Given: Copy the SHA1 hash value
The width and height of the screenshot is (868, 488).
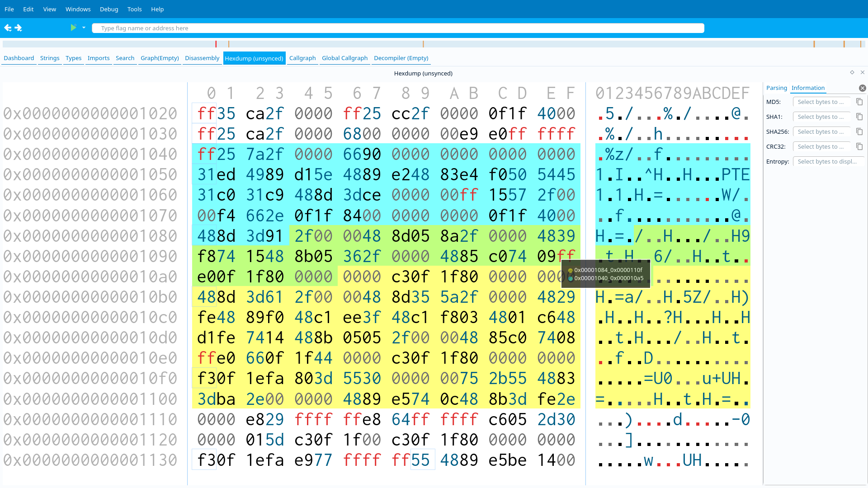Looking at the screenshot, I should click(859, 117).
